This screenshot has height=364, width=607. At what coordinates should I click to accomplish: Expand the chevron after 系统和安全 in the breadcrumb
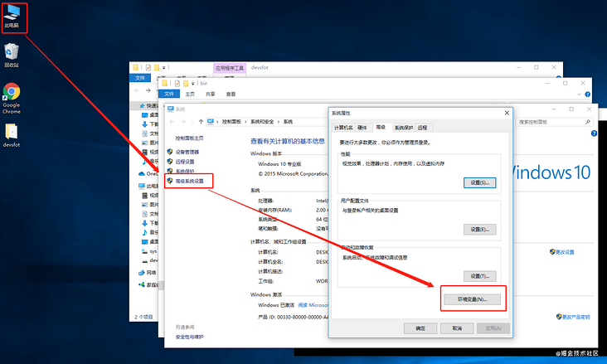click(x=279, y=122)
